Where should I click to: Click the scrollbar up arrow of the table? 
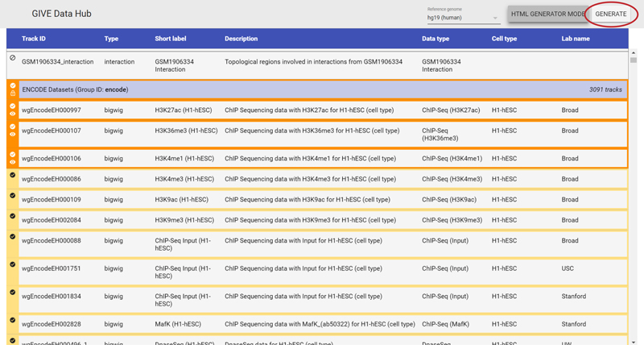[x=634, y=53]
